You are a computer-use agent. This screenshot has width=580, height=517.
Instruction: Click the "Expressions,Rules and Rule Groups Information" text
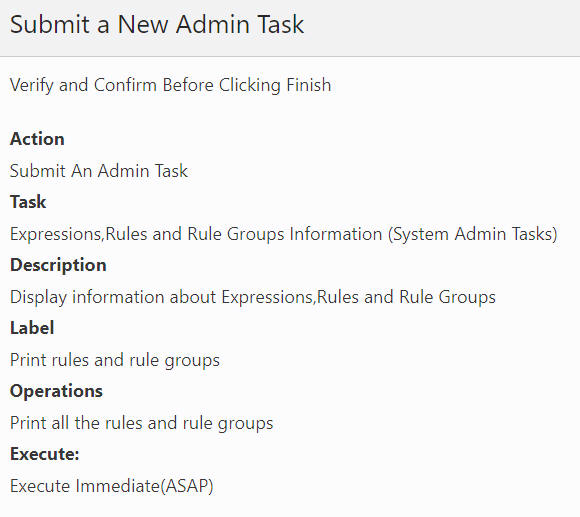click(x=196, y=234)
